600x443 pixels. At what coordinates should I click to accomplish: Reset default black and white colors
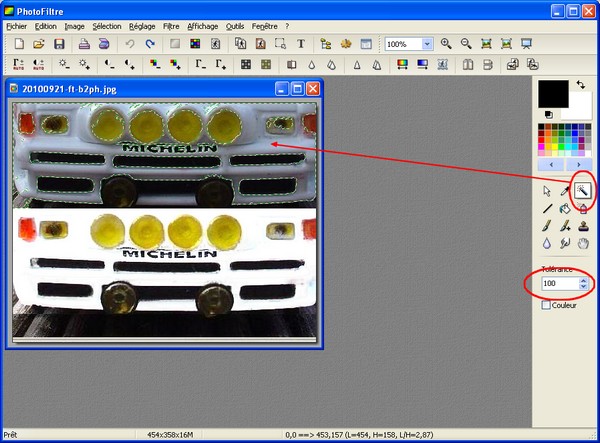click(x=548, y=114)
